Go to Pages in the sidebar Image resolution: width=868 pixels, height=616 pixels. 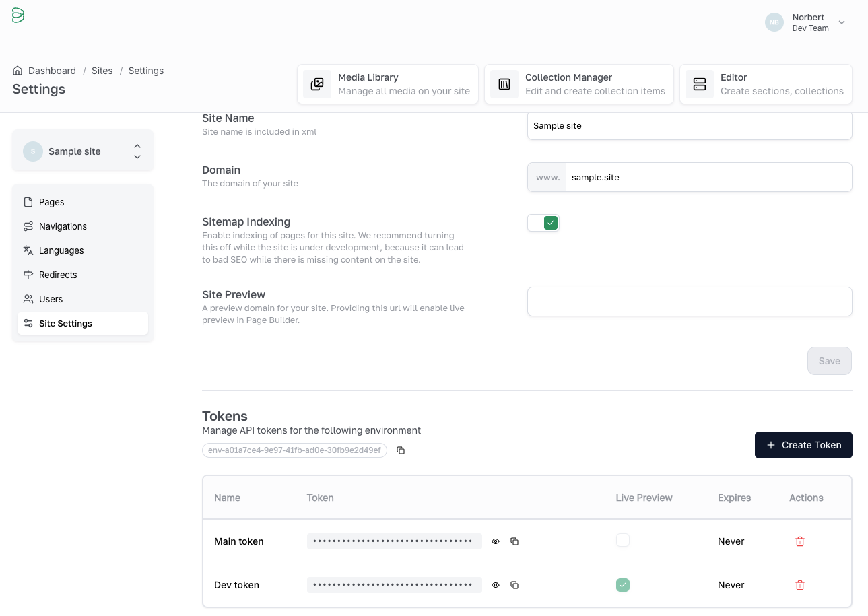point(52,202)
